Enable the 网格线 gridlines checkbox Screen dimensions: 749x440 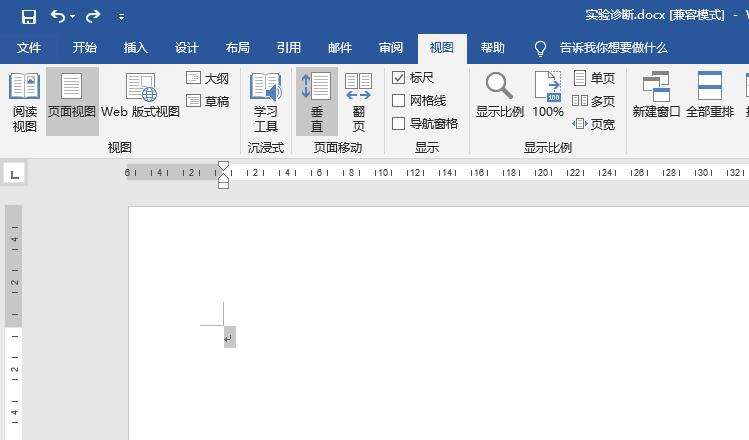(x=398, y=101)
